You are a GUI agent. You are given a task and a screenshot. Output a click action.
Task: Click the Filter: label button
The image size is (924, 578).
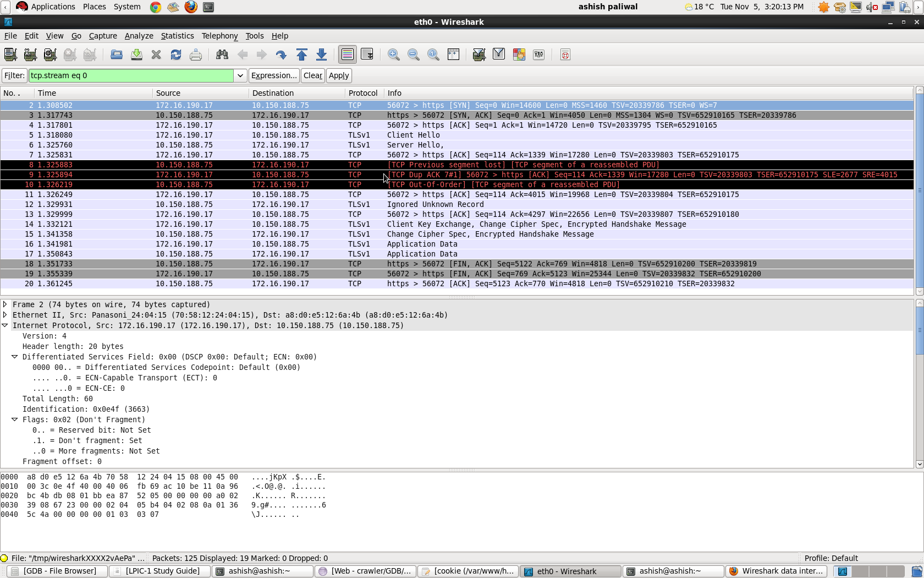point(14,75)
